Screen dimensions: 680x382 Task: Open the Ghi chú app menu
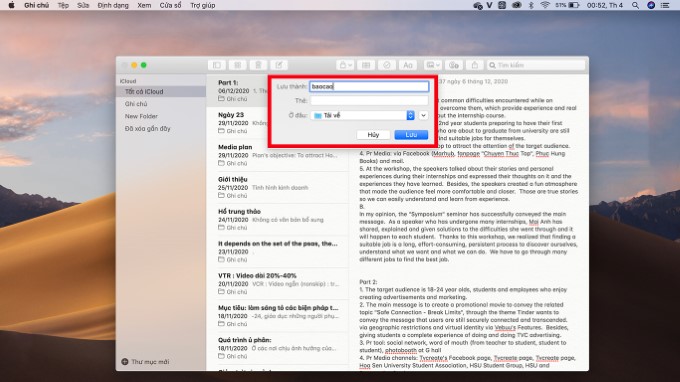pos(36,5)
